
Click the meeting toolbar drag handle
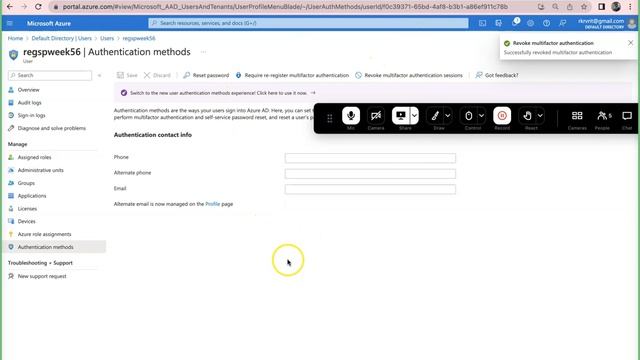pyautogui.click(x=329, y=118)
